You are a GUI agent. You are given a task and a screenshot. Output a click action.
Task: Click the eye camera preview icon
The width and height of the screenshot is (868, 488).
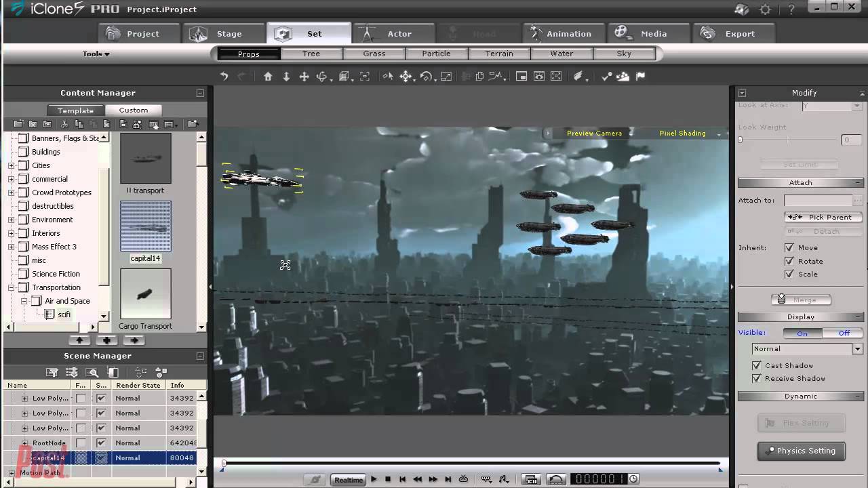tap(539, 77)
